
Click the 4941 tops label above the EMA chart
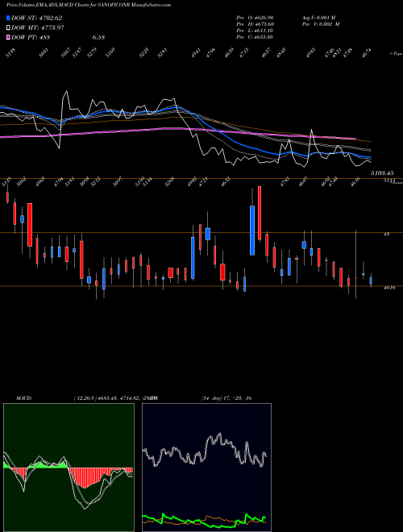pyautogui.click(x=196, y=53)
